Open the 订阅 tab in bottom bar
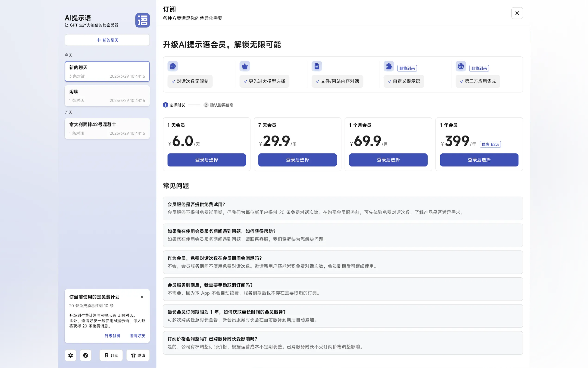This screenshot has height=368, width=588. (111, 355)
